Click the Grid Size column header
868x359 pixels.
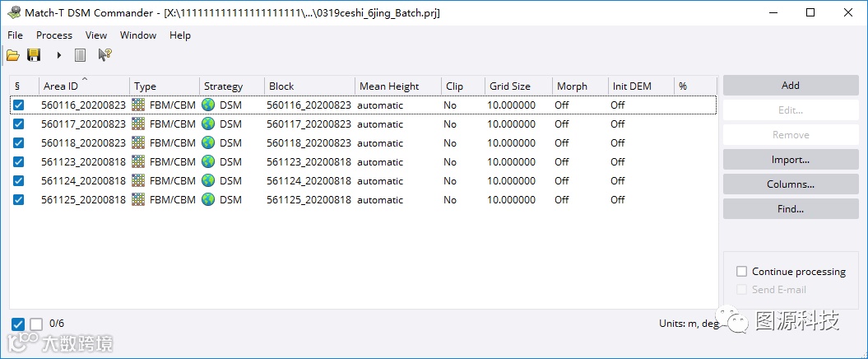tap(518, 86)
